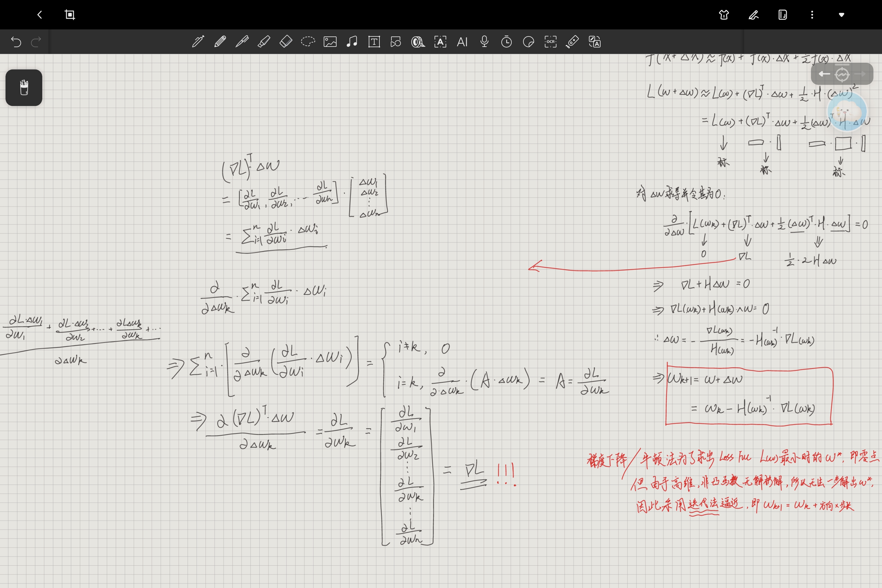Screen dimensions: 882x588
Task: Select the pencil tool
Action: tap(220, 41)
